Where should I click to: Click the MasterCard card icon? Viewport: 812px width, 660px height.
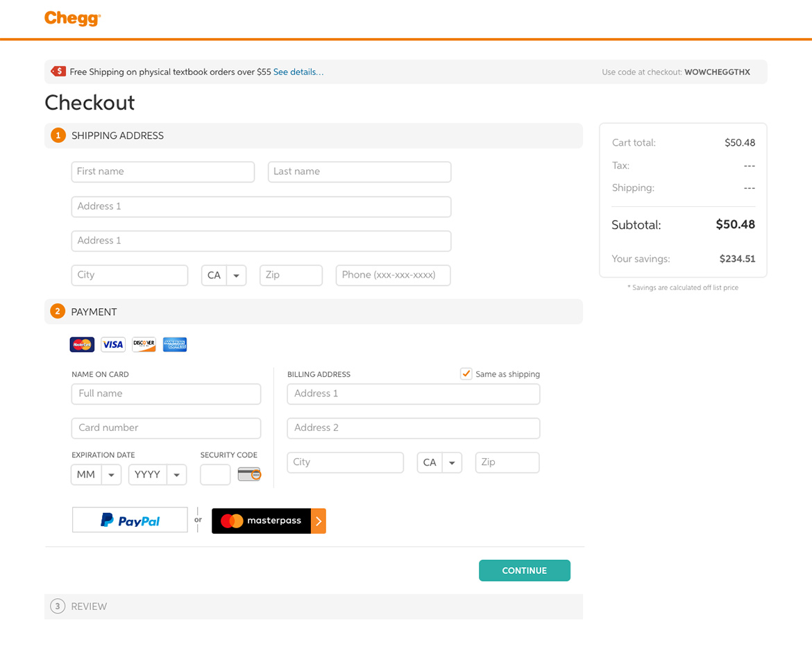click(x=83, y=344)
